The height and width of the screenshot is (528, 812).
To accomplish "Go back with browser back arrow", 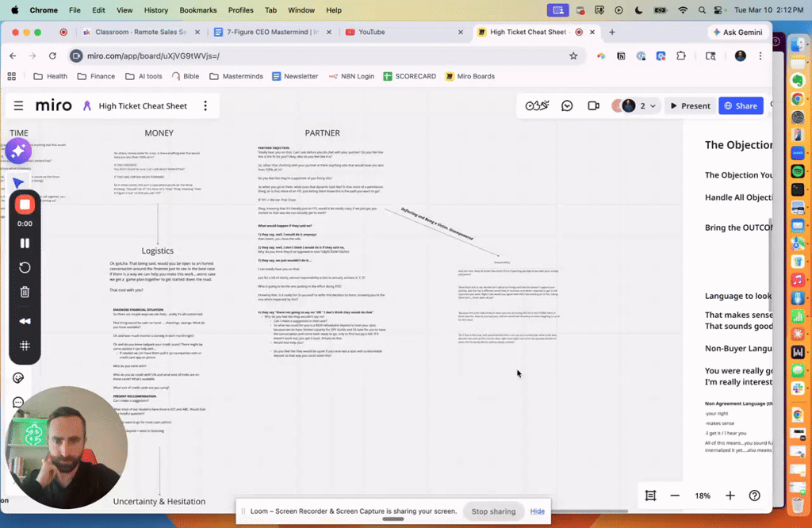I will 13,56.
